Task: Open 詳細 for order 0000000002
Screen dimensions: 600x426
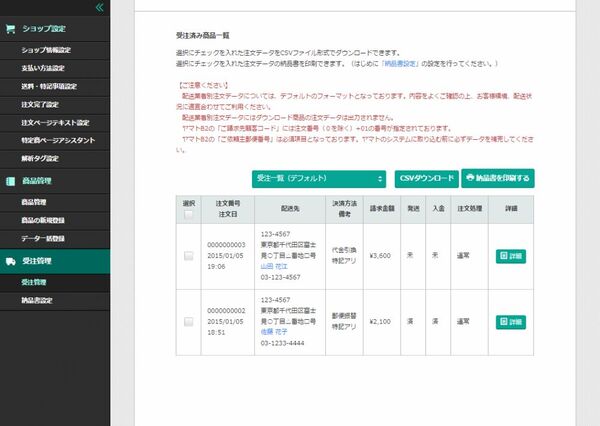Action: (x=511, y=322)
